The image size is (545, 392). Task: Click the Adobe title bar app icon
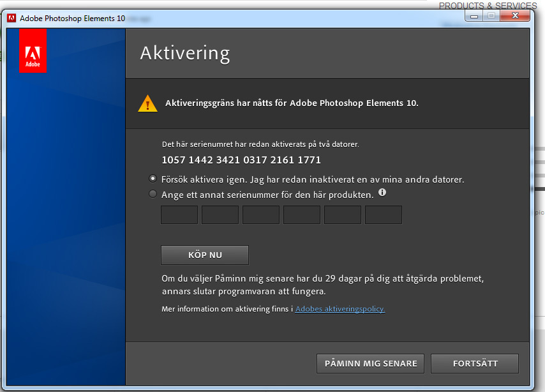(x=11, y=18)
